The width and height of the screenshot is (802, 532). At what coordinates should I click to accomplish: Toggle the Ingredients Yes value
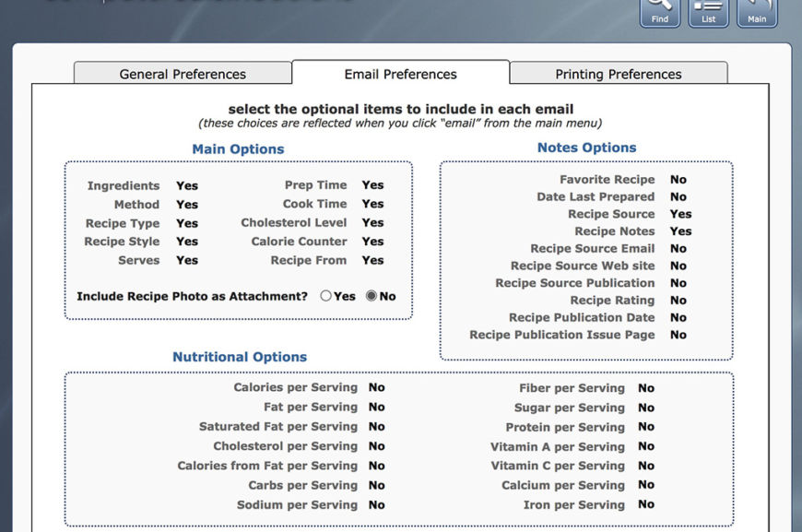click(187, 185)
